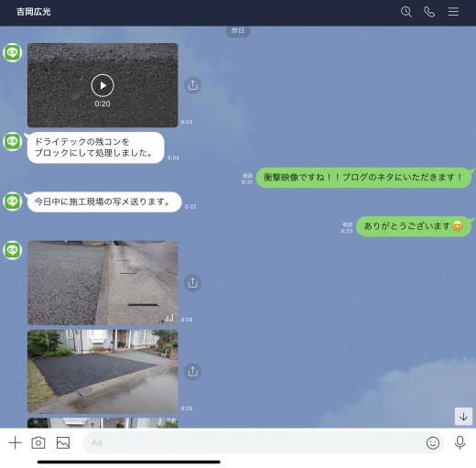Viewport: 476px width, 468px height.
Task: Share the driveway photo
Action: [192, 372]
